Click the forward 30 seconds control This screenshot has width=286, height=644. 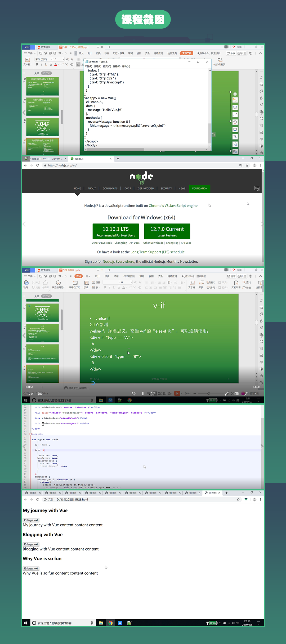point(153,393)
